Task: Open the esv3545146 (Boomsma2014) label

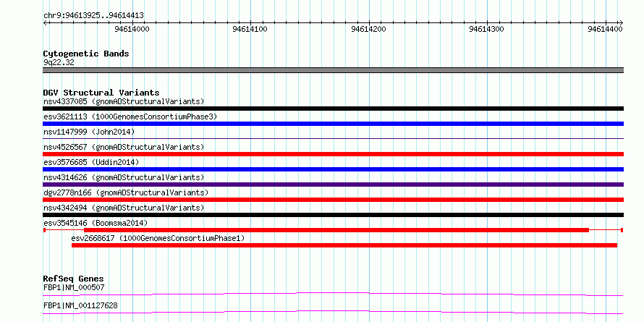Action: [x=96, y=223]
